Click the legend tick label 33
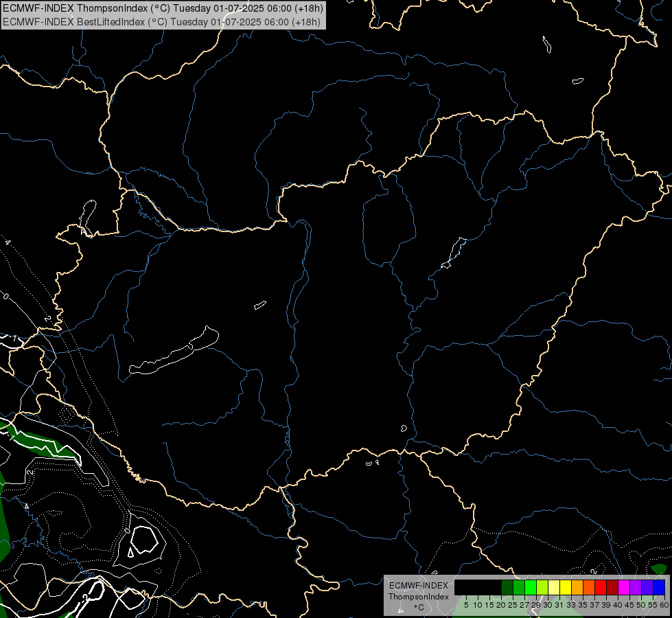Viewport: 672px width, 618px height. click(571, 605)
